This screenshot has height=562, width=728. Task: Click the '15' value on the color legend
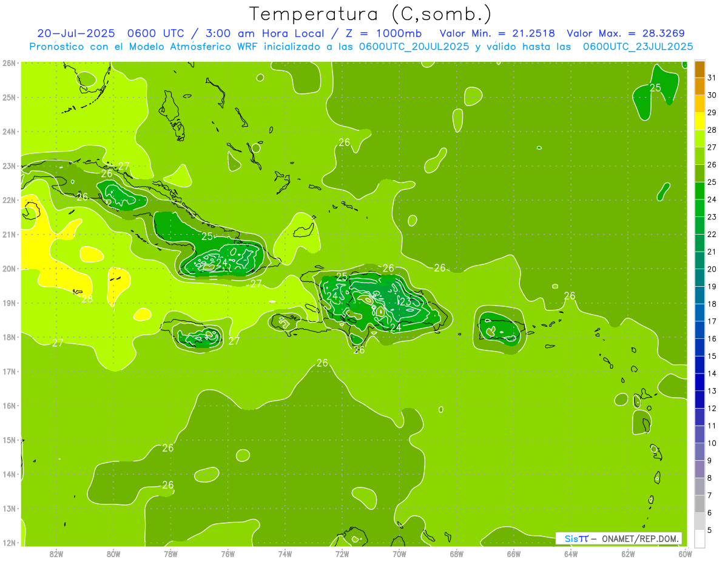pos(712,356)
